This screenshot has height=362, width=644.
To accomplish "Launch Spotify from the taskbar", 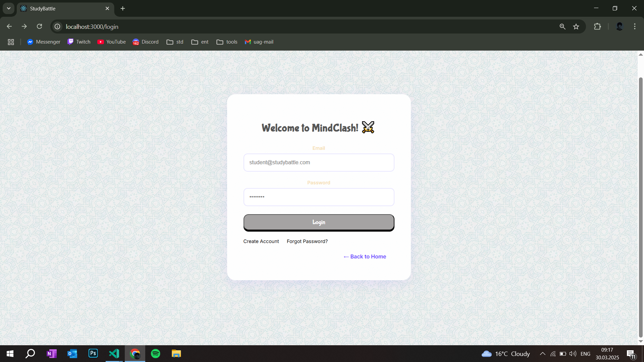I will pos(156,354).
